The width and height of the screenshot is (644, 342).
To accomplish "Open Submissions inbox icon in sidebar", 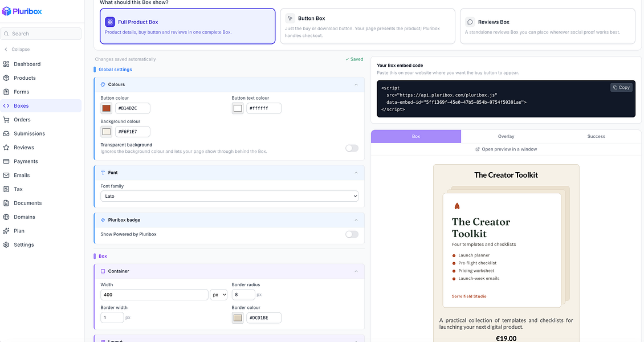I will point(6,134).
